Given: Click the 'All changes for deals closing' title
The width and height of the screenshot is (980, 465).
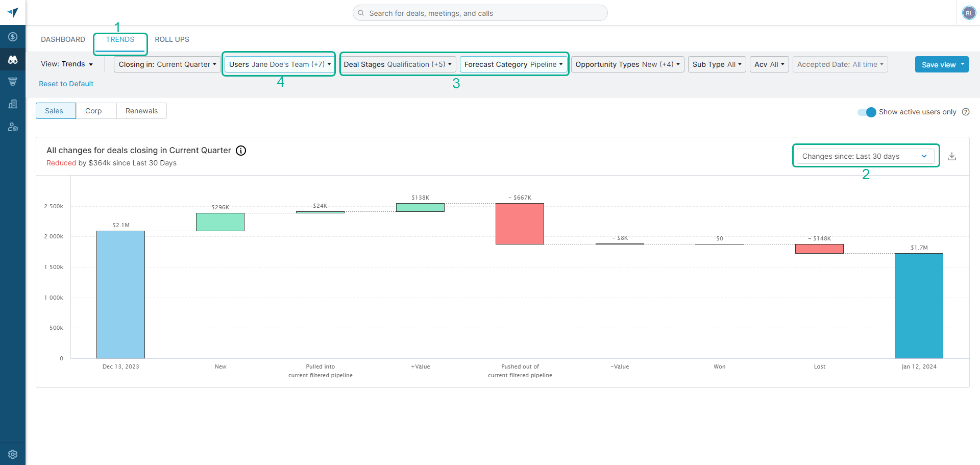Looking at the screenshot, I should tap(139, 151).
